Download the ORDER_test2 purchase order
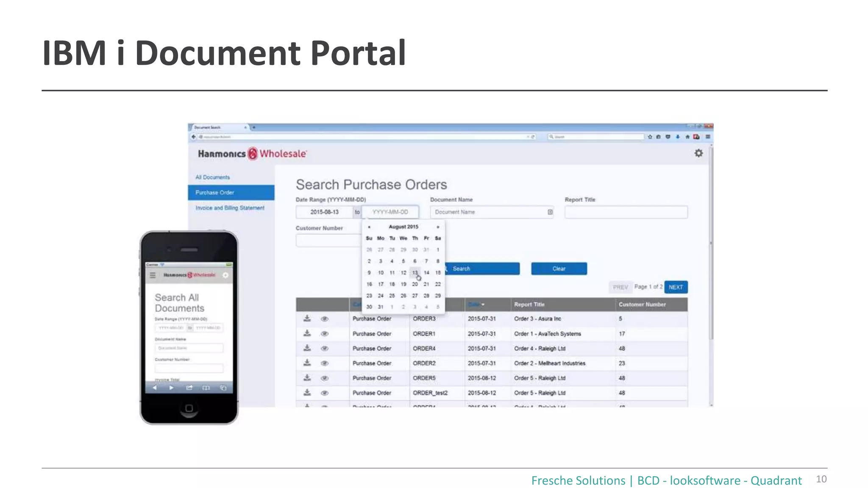The width and height of the screenshot is (868, 488). click(x=307, y=393)
